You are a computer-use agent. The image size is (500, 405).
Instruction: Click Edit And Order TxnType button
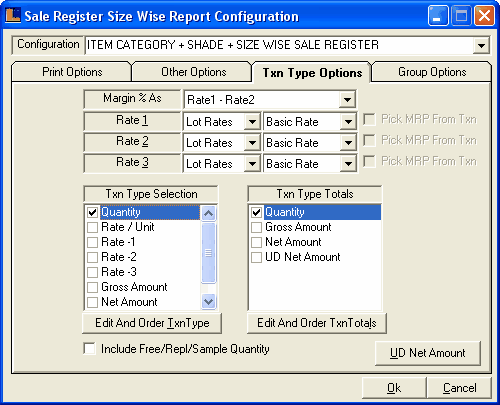coord(152,323)
